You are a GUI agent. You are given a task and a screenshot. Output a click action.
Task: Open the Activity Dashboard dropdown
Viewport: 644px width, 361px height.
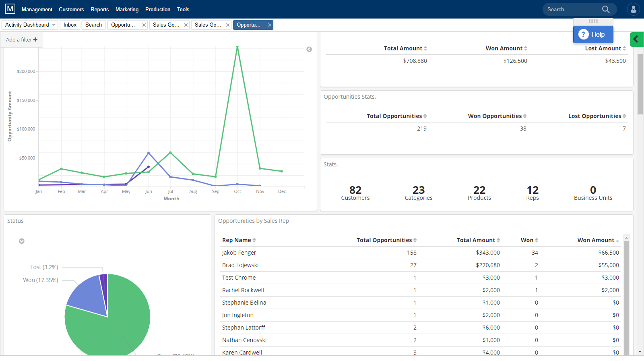tap(54, 25)
